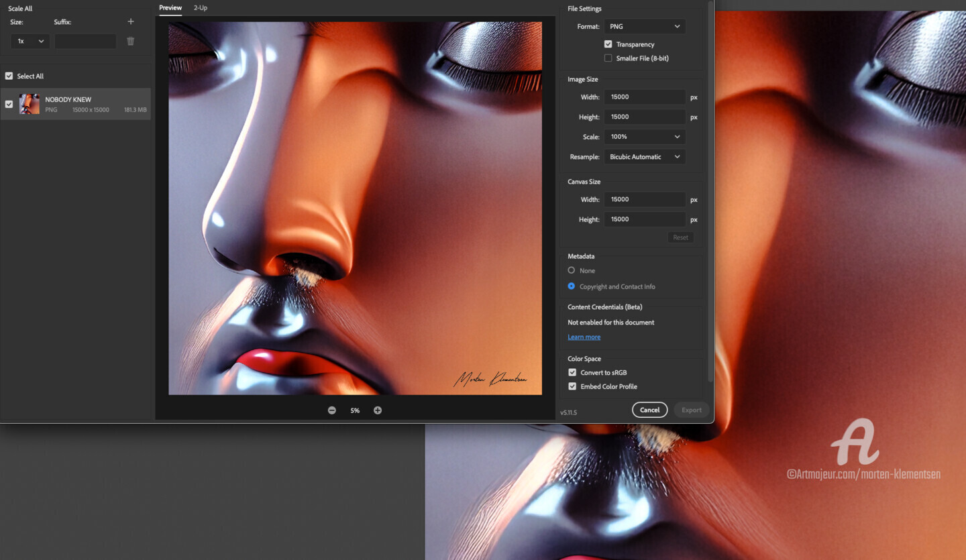Toggle the Select All checkbox
The image size is (966, 560).
pyautogui.click(x=9, y=76)
